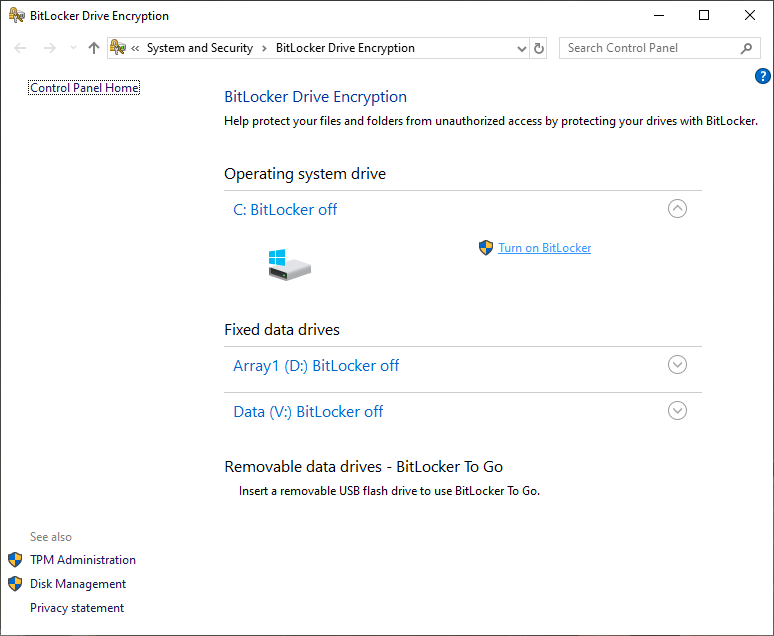Open TPM Administration link
The width and height of the screenshot is (774, 636).
click(83, 560)
